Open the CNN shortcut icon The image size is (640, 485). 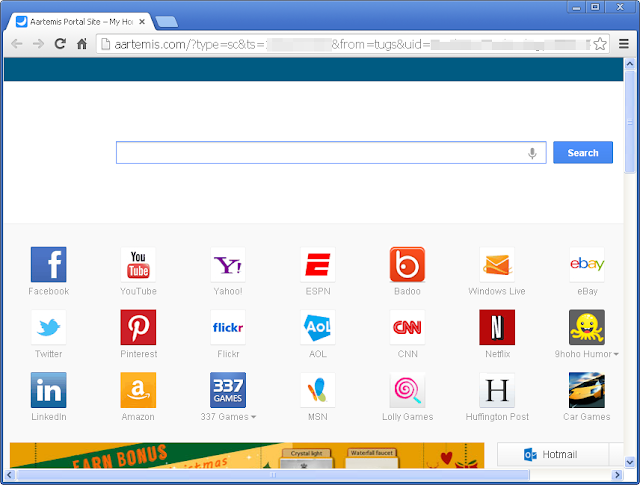407,327
